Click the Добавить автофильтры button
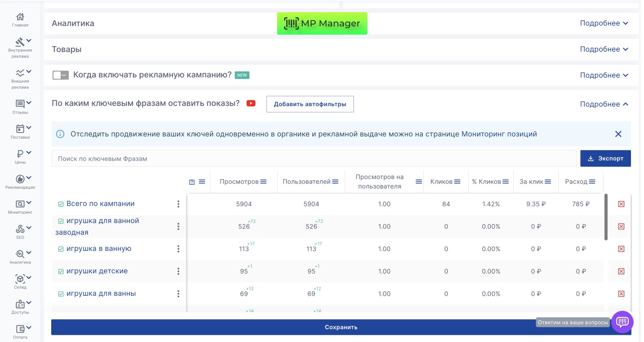Viewport: 644px width, 342px height. point(310,104)
